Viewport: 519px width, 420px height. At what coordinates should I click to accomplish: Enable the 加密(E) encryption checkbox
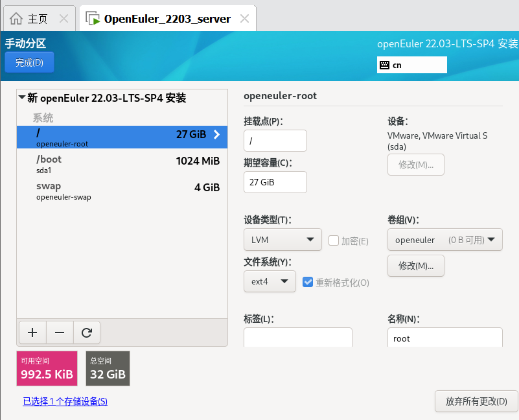coord(334,241)
